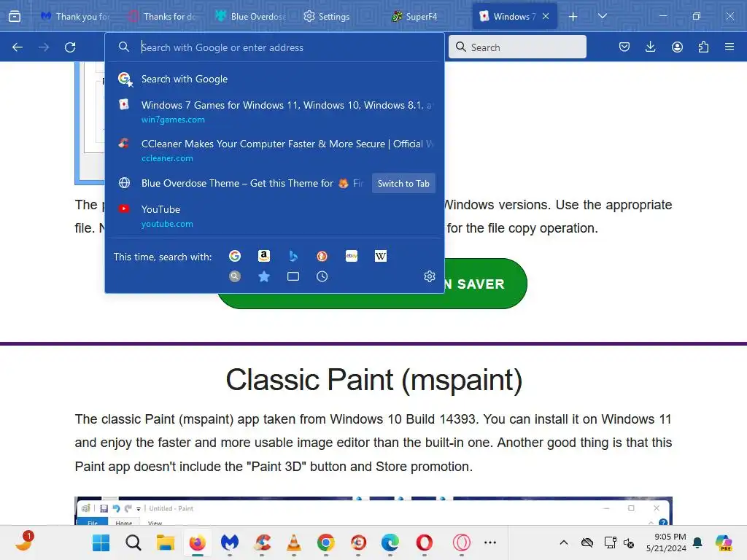Go back with the back arrow

18,47
